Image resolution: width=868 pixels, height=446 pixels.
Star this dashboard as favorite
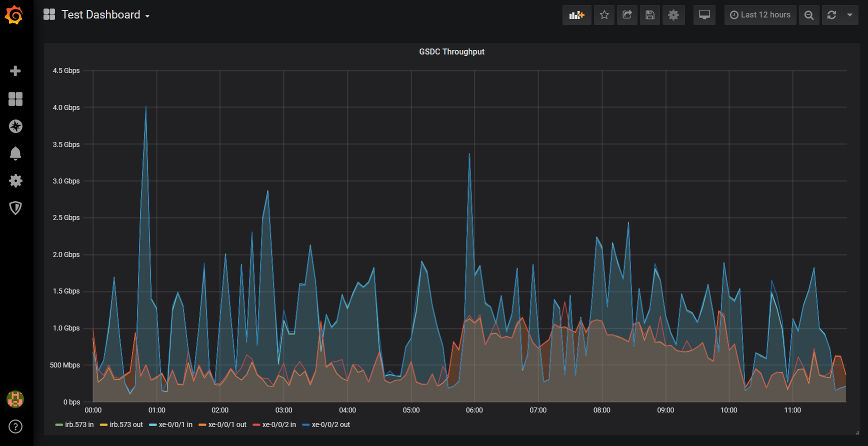pyautogui.click(x=604, y=15)
